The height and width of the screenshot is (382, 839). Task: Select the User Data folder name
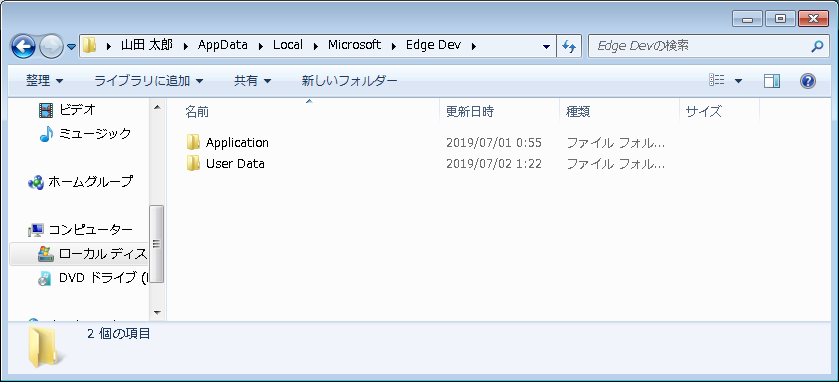[235, 164]
